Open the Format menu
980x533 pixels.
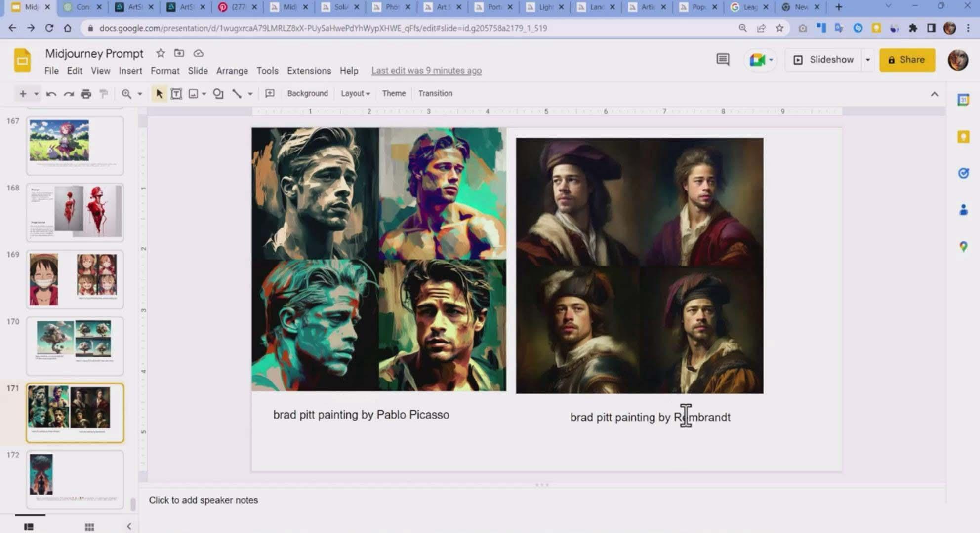coord(165,70)
